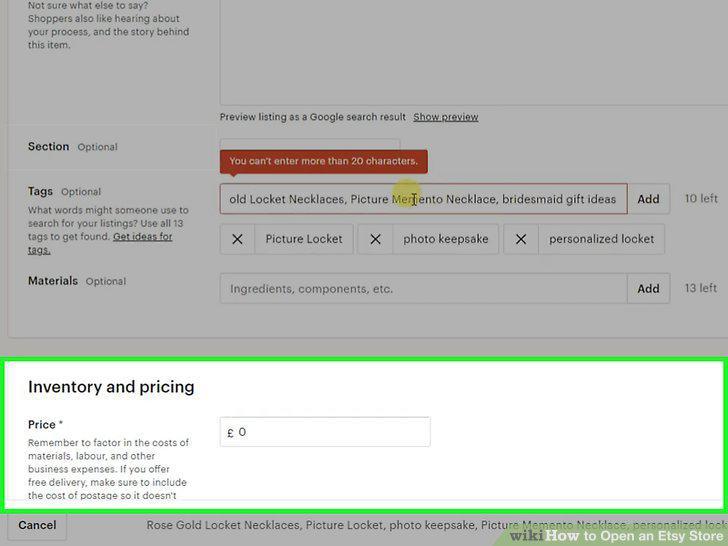The width and height of the screenshot is (728, 546).
Task: Click the Price field label
Action: click(42, 424)
